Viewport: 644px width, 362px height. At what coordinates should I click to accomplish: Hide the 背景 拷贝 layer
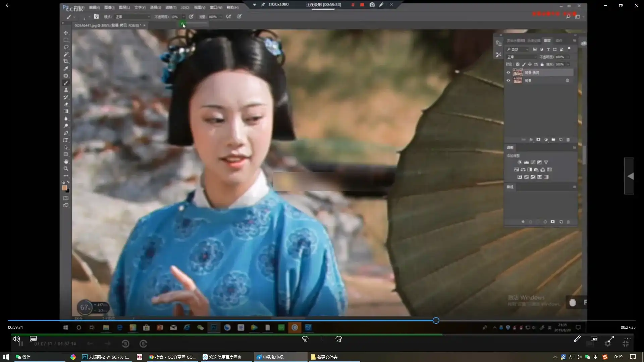pos(508,72)
